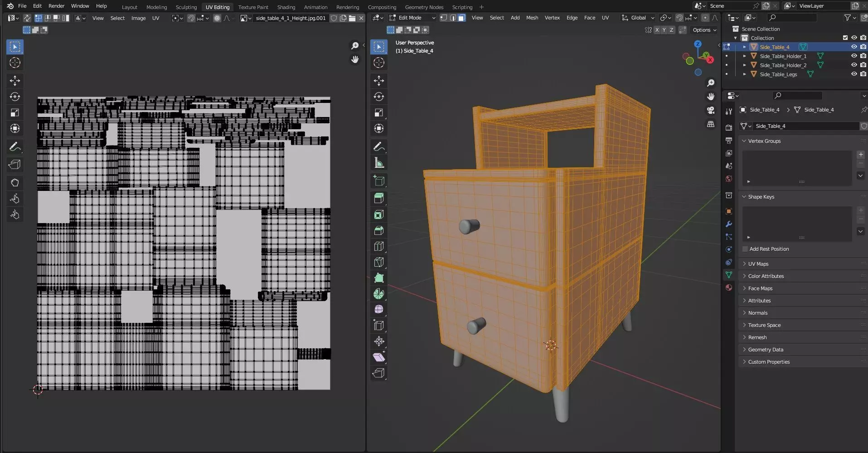The height and width of the screenshot is (453, 868).
Task: Open the UV editor Image menu
Action: pos(138,18)
